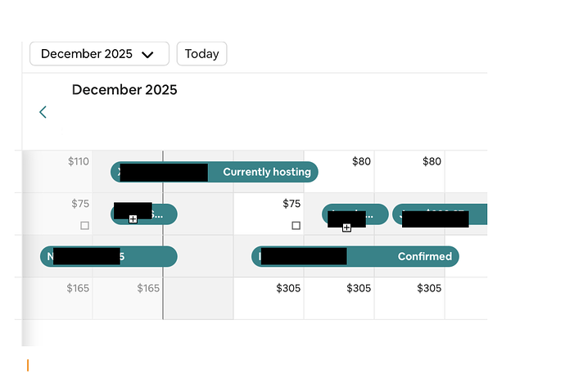The image size is (565, 392).
Task: Select the first $305 price cell
Action: [x=289, y=289]
